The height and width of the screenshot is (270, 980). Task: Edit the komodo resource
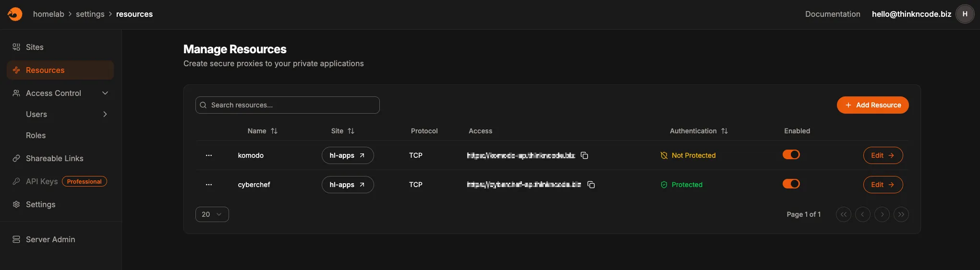point(883,155)
